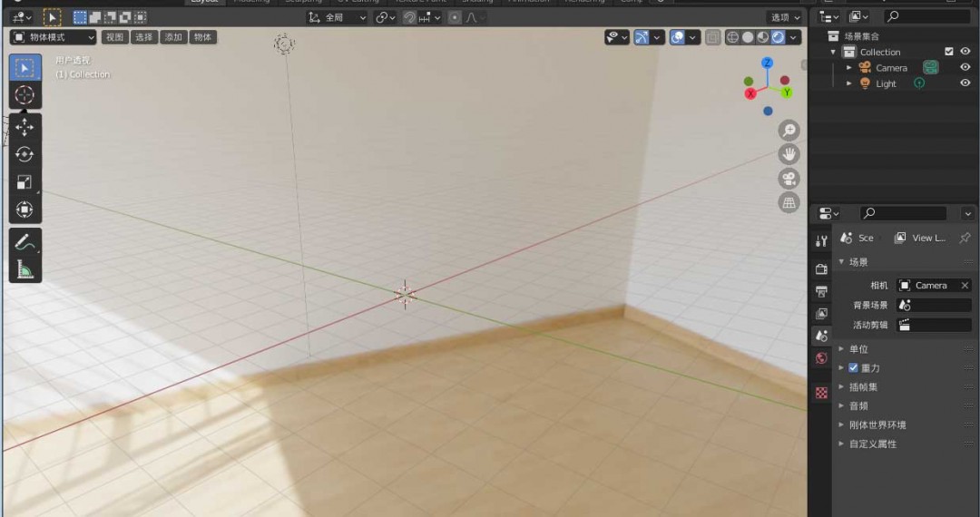Open the 视图 view menu
The width and height of the screenshot is (980, 517).
[113, 37]
